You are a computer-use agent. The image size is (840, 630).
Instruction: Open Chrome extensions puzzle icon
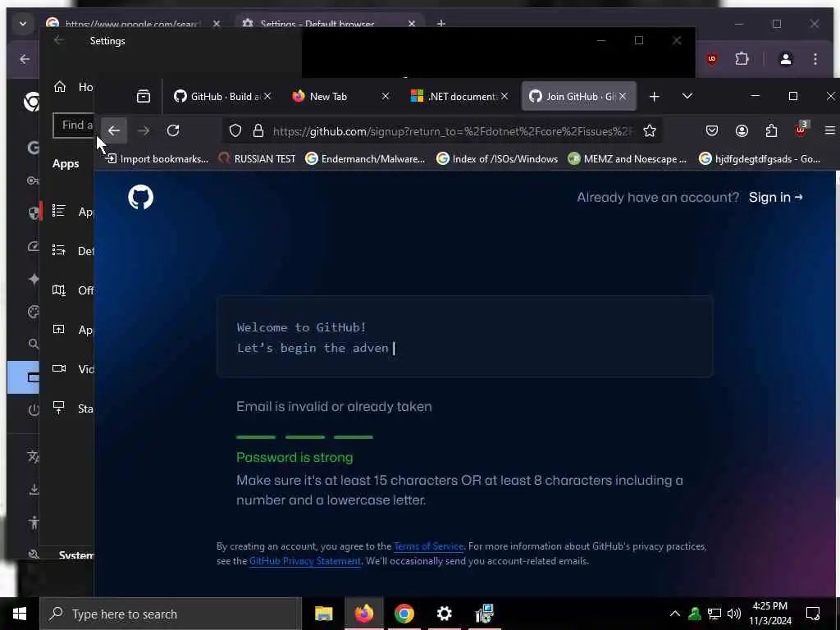point(742,59)
